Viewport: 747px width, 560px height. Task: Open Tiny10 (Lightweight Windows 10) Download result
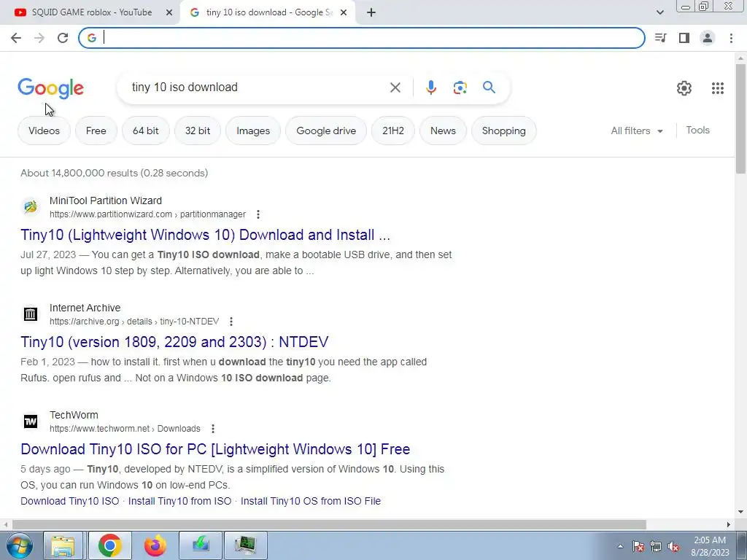(x=205, y=235)
